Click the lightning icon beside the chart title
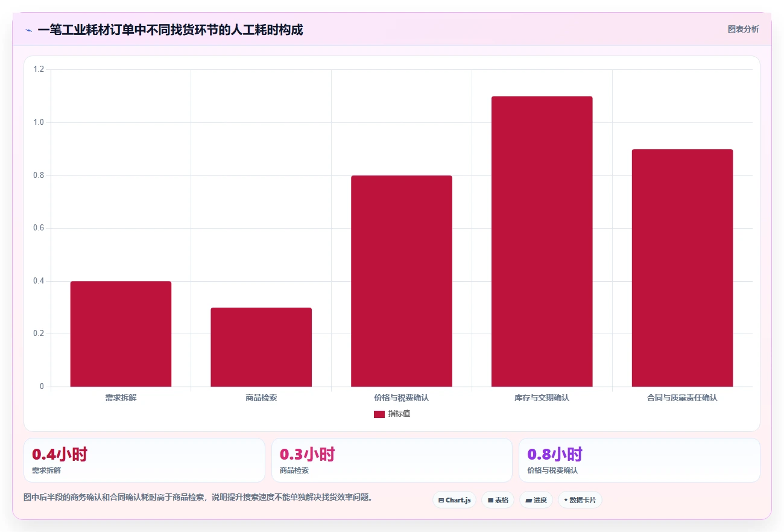784x532 pixels. tap(28, 30)
